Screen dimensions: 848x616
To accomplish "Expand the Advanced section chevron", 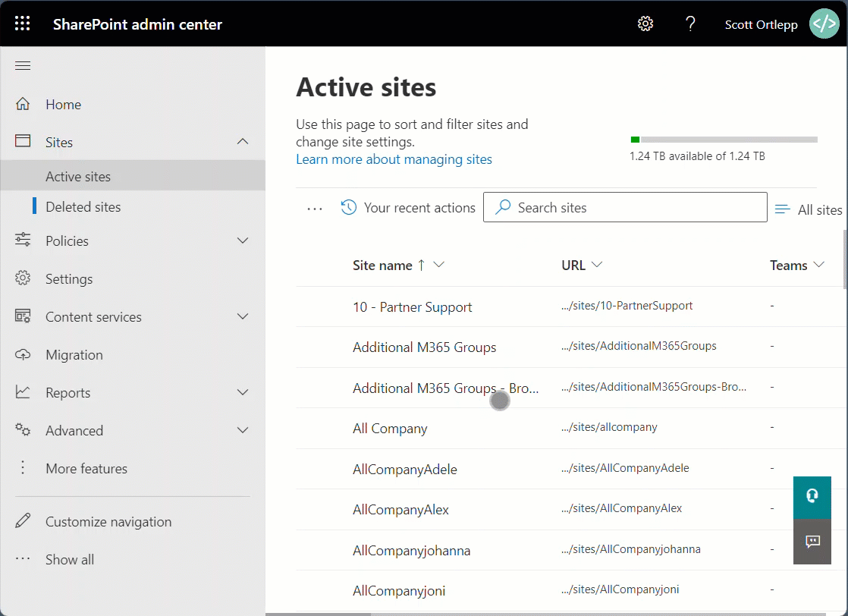I will point(243,430).
